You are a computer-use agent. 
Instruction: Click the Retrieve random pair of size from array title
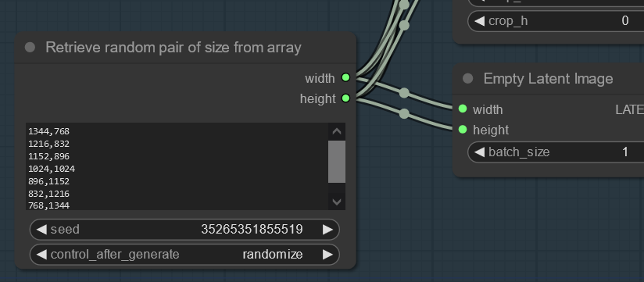[174, 48]
